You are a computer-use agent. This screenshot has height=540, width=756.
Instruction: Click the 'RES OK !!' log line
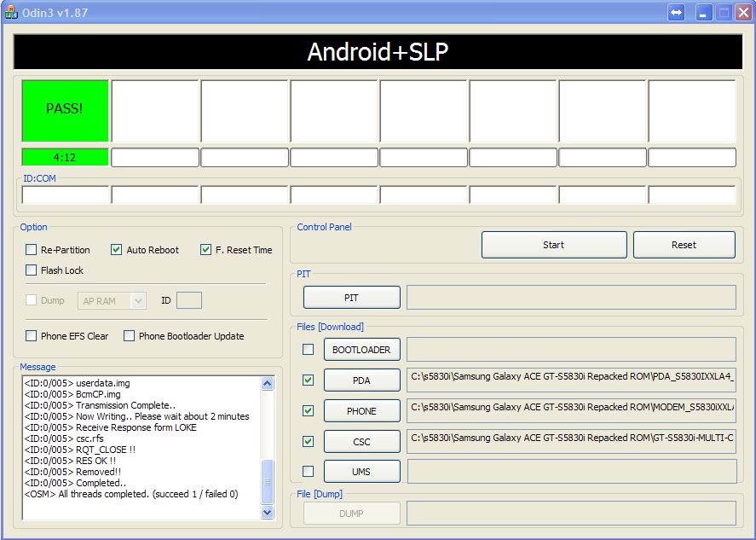pyautogui.click(x=70, y=461)
